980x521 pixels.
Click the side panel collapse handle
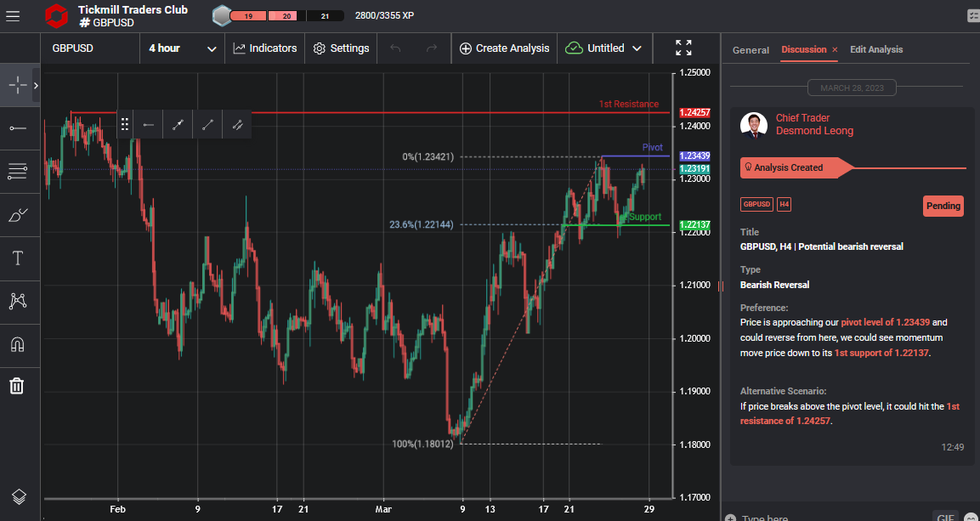pyautogui.click(x=721, y=286)
